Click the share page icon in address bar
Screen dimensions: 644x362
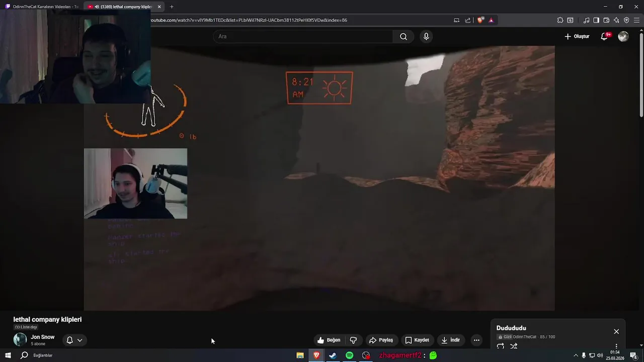tap(468, 20)
